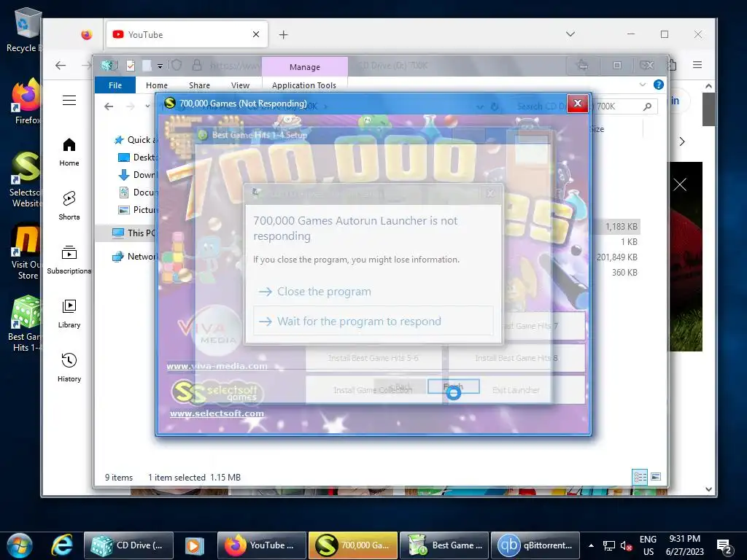The image size is (747, 560).
Task: Open File tab in Explorer ribbon
Action: (115, 85)
